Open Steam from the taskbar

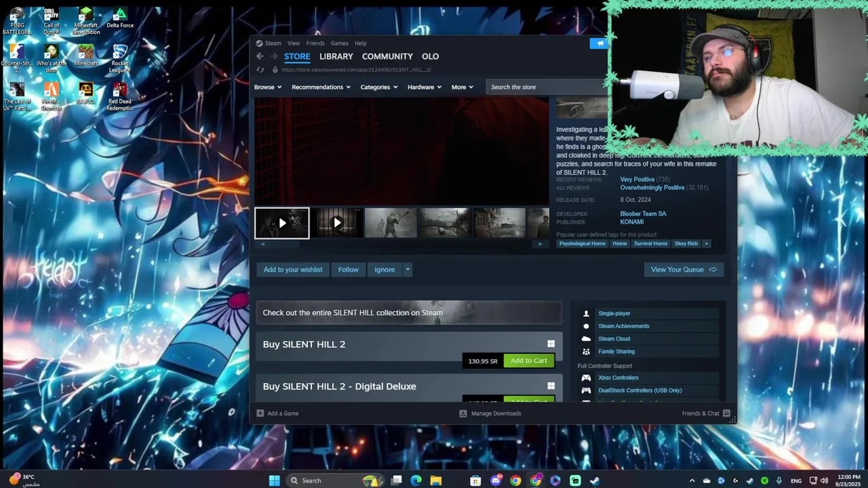tap(595, 481)
